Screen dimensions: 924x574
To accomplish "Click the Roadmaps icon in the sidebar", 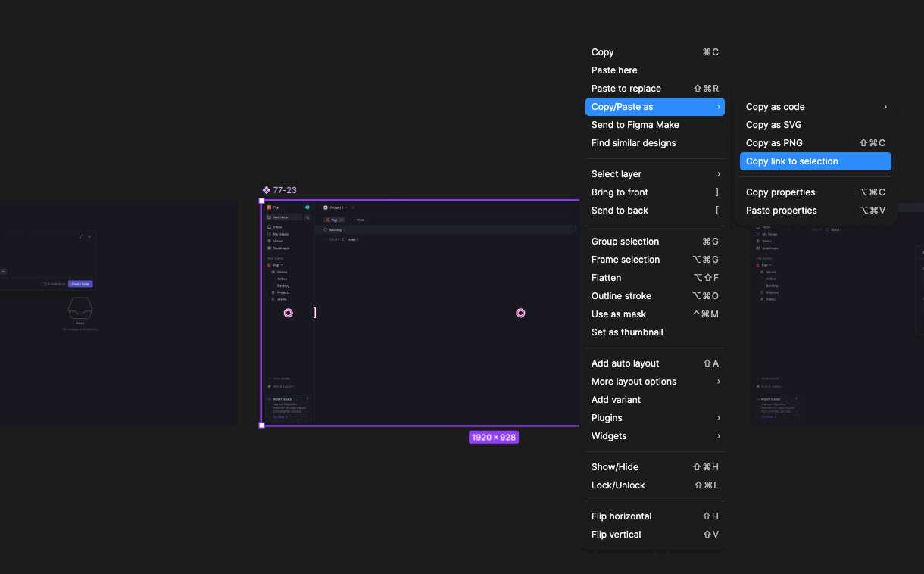I will coord(268,248).
